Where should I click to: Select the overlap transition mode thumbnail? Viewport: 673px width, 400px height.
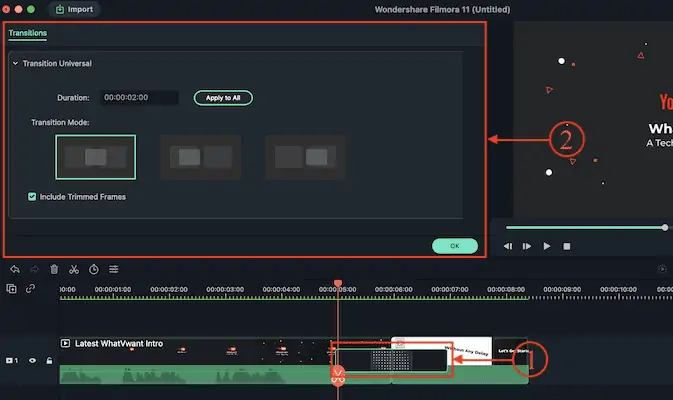(x=95, y=157)
